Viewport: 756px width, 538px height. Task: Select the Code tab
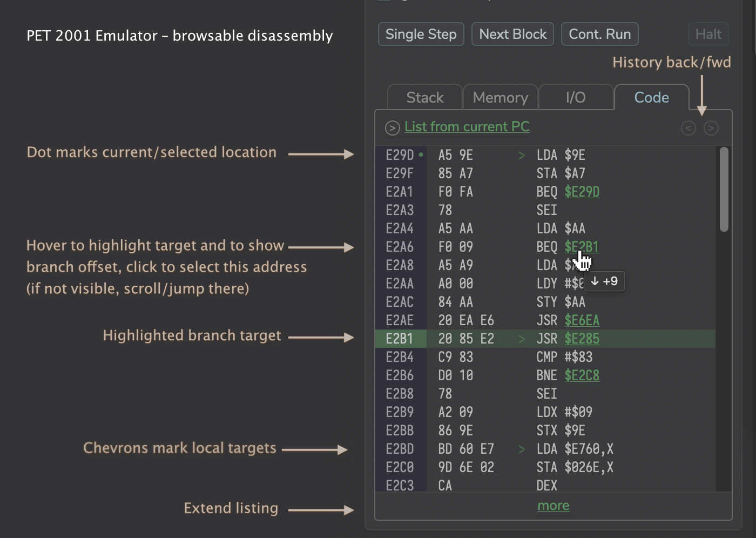(652, 98)
